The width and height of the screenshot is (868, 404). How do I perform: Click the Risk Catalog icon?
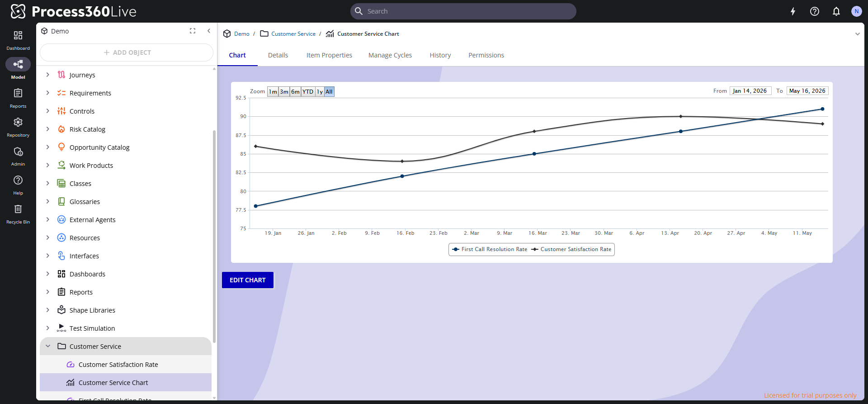point(61,129)
